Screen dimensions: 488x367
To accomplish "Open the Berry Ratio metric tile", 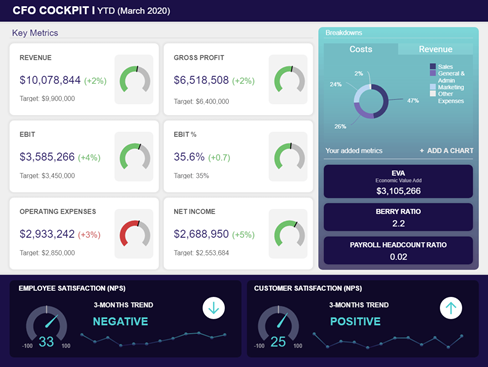I will [x=398, y=217].
